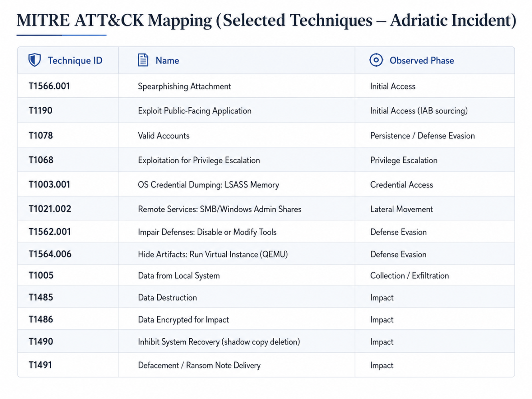Open technique T1190 entry
Screen dimensions: 532x399
pyautogui.click(x=40, y=111)
